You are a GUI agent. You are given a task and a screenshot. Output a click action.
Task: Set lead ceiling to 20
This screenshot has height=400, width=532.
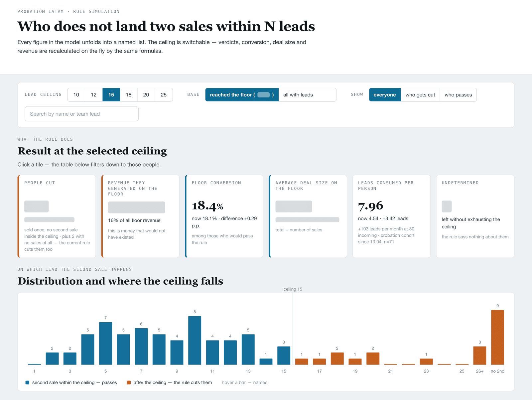(x=146, y=95)
